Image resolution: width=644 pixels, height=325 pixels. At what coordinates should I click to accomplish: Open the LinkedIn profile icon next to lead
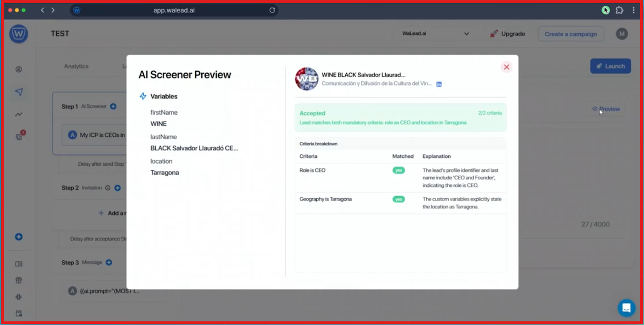(x=439, y=84)
